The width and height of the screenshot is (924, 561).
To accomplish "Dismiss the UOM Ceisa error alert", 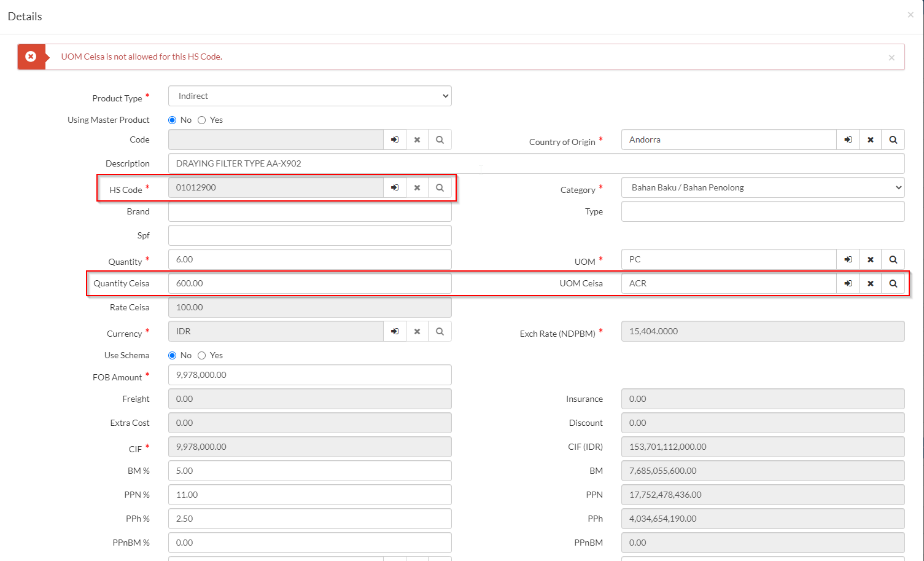I will (x=891, y=58).
